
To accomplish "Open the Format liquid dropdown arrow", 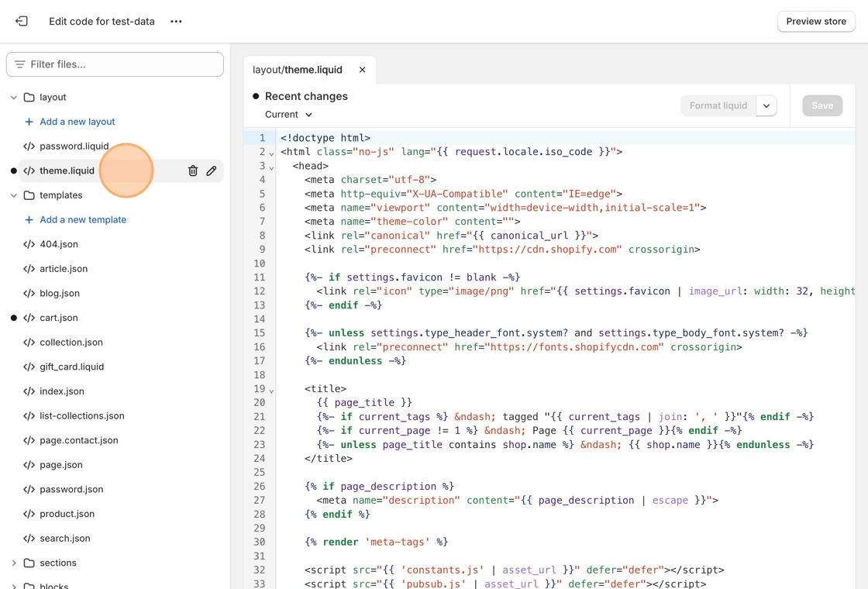I will click(x=766, y=105).
